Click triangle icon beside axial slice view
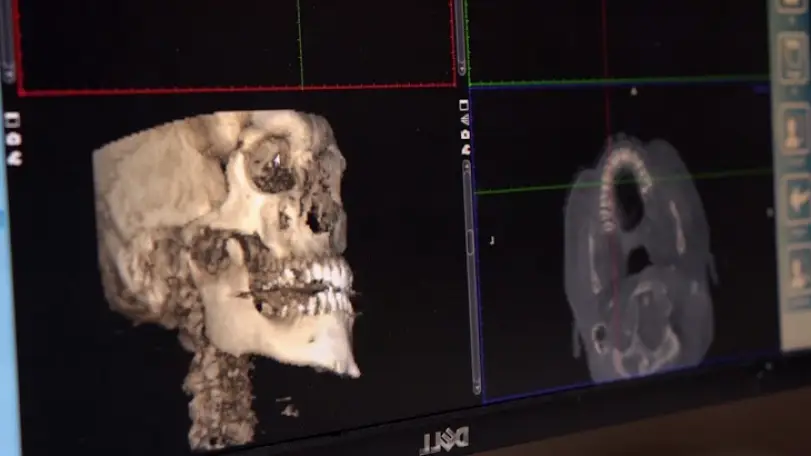 point(465,120)
